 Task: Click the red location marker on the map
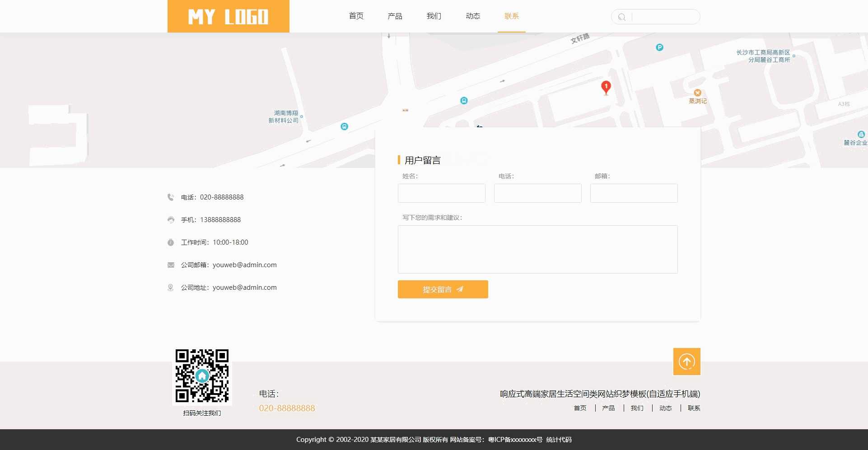click(606, 87)
